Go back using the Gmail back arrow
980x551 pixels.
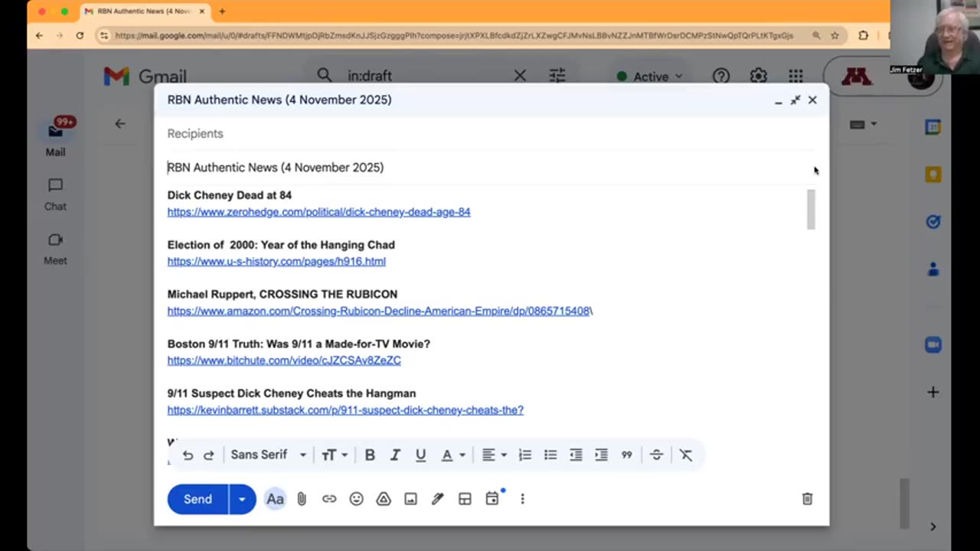pos(119,123)
